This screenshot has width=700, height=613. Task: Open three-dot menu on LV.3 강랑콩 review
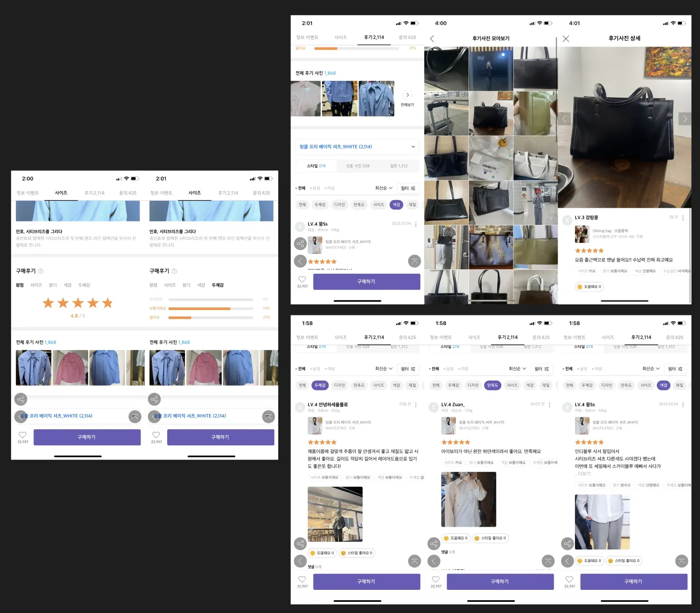pos(683,218)
